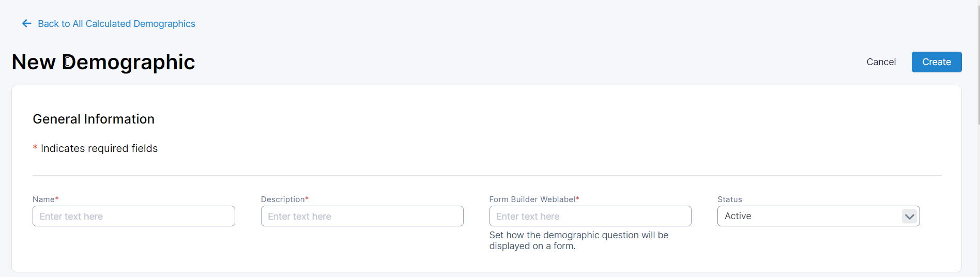
Task: Click the Form Builder Weblabel label
Action: (x=532, y=199)
